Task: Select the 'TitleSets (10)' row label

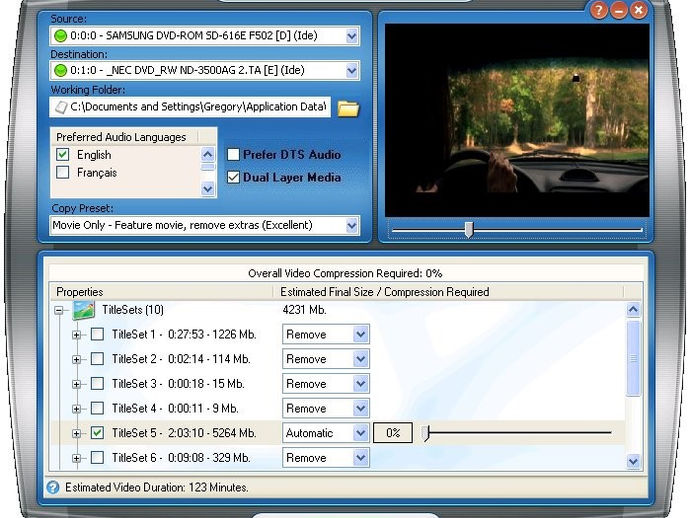Action: (133, 310)
